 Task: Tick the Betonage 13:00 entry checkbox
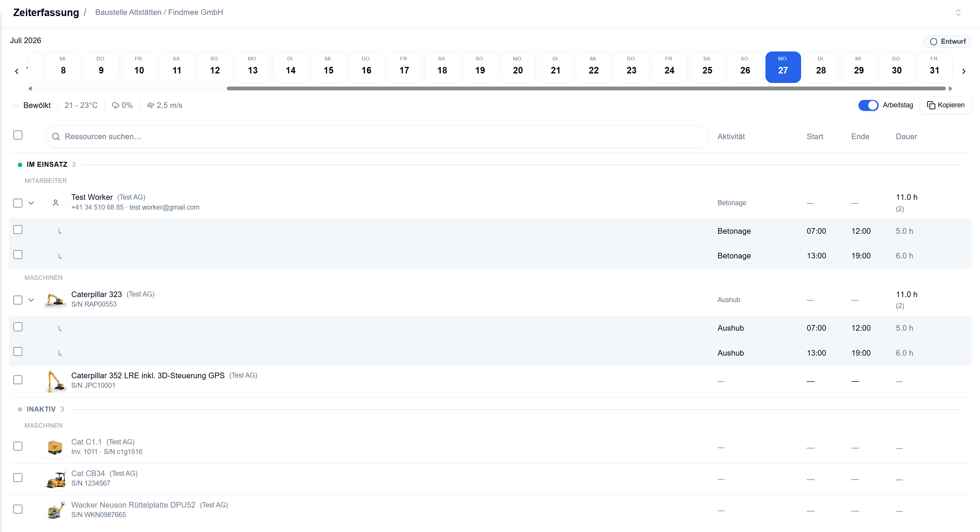tap(18, 254)
